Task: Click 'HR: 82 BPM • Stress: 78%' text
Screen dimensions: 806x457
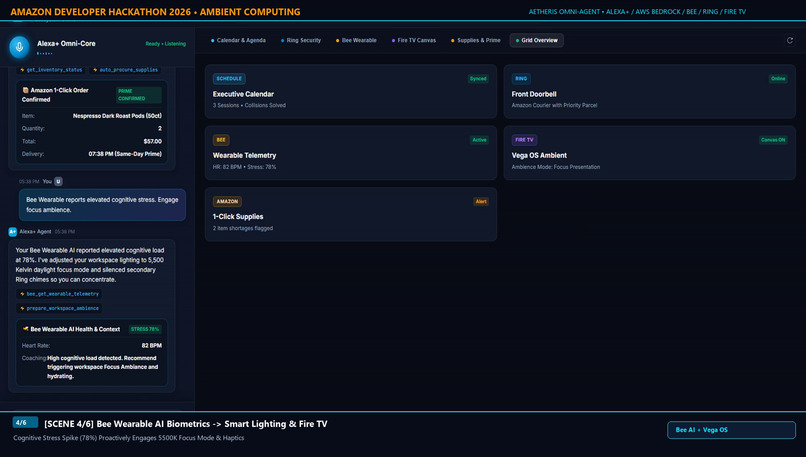Action: coord(244,167)
